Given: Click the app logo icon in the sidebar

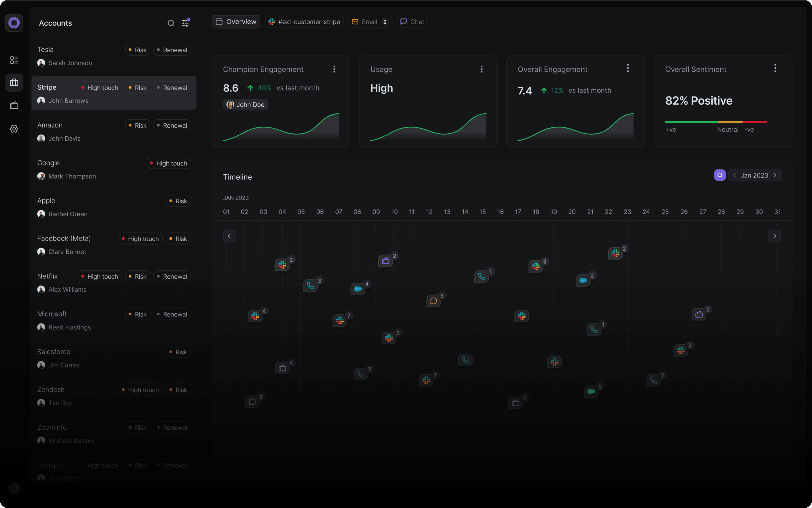Looking at the screenshot, I should (14, 23).
